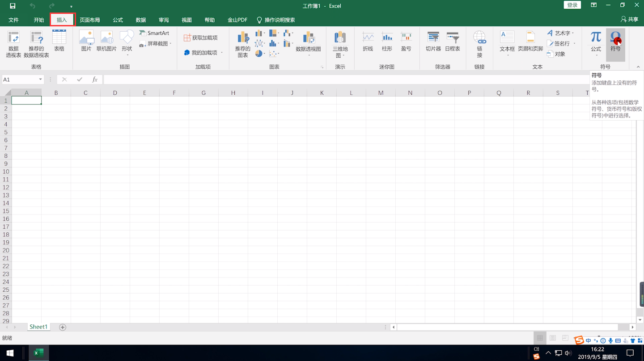
Task: Insert a hierarchy treemap chart
Action: [x=274, y=33]
